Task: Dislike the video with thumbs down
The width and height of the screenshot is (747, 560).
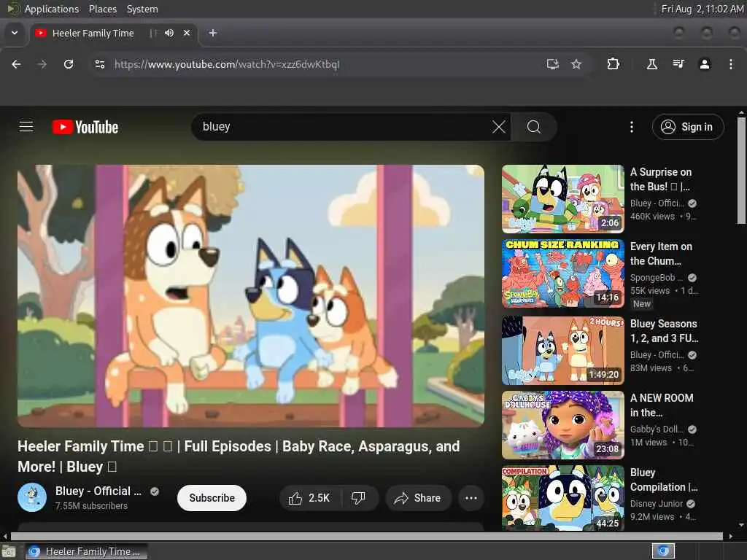Action: point(358,498)
